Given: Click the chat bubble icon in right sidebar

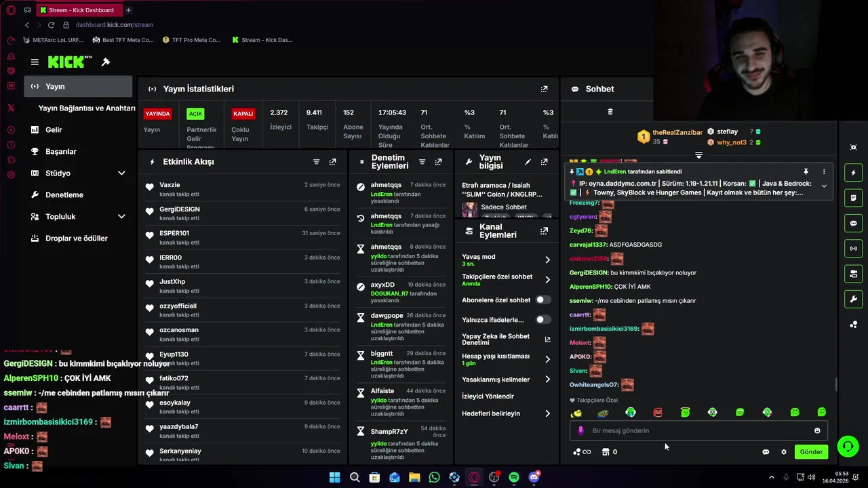Looking at the screenshot, I should pos(853,223).
